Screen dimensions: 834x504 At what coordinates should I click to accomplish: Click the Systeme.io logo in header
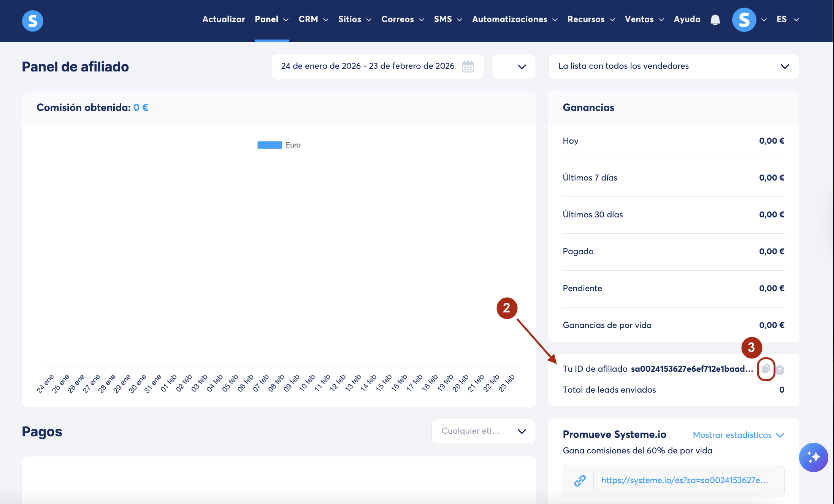pyautogui.click(x=33, y=21)
